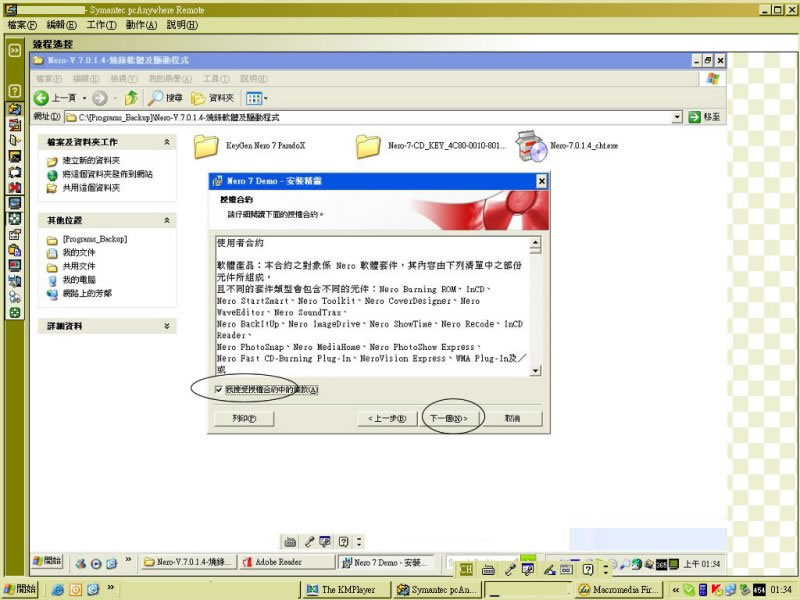Viewport: 800px width, 600px height.
Task: Click the green checkmark icon in local tray
Action: [689, 590]
